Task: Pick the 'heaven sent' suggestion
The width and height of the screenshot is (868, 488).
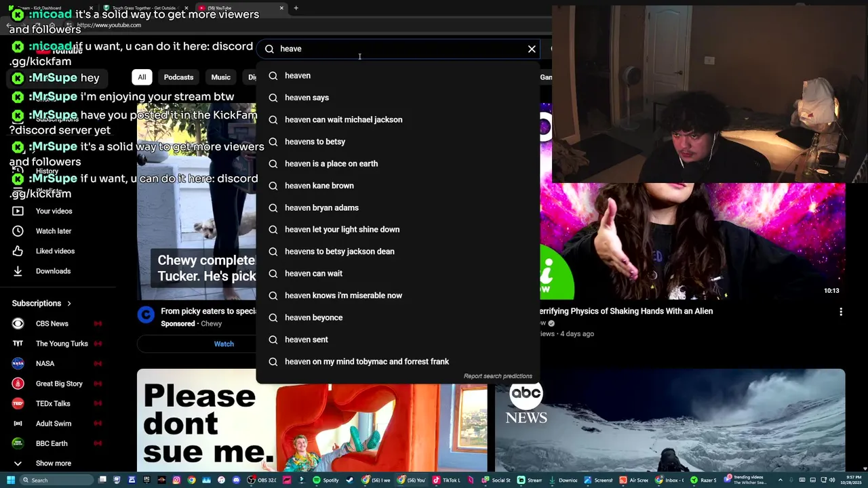Action: coord(398,340)
